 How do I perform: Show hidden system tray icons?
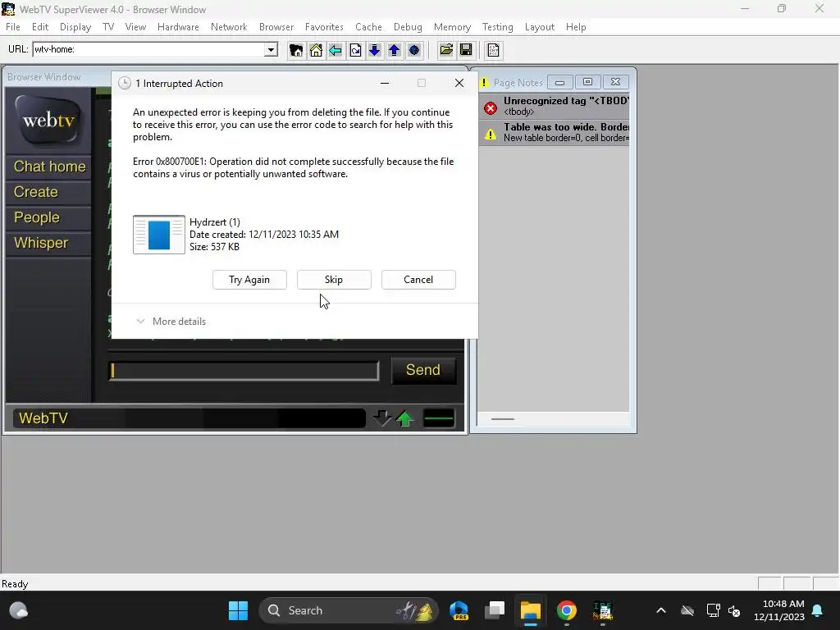point(661,610)
